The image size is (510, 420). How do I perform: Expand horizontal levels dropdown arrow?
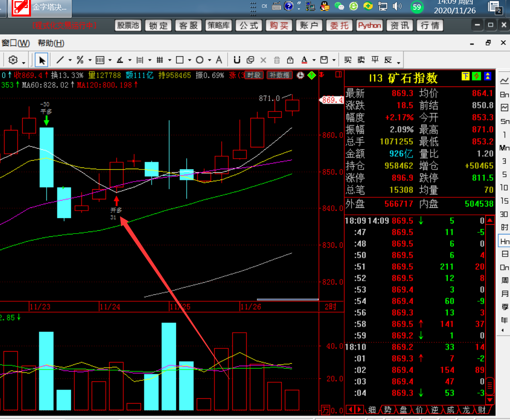(x=150, y=60)
